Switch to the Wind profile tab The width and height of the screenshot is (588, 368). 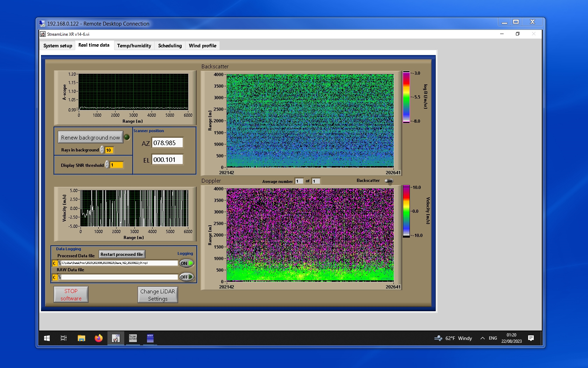click(202, 46)
